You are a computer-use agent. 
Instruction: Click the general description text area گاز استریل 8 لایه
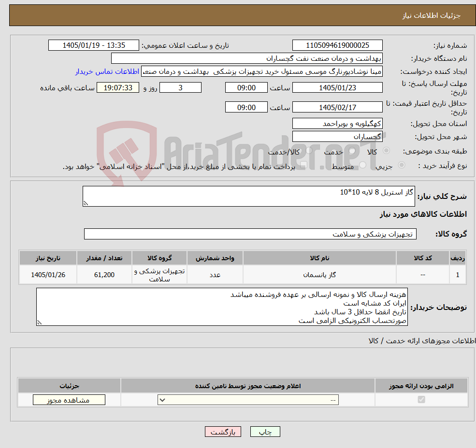pos(248,196)
